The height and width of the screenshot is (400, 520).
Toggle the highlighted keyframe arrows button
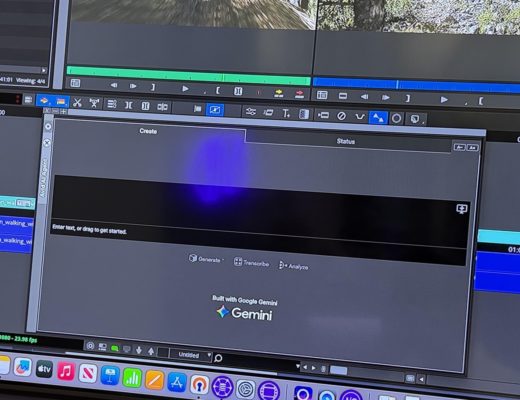[378, 118]
